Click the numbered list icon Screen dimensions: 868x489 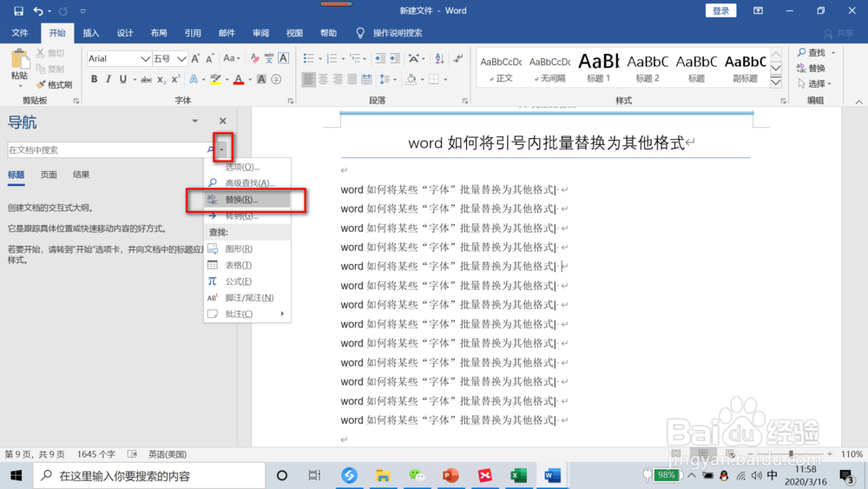(x=332, y=58)
